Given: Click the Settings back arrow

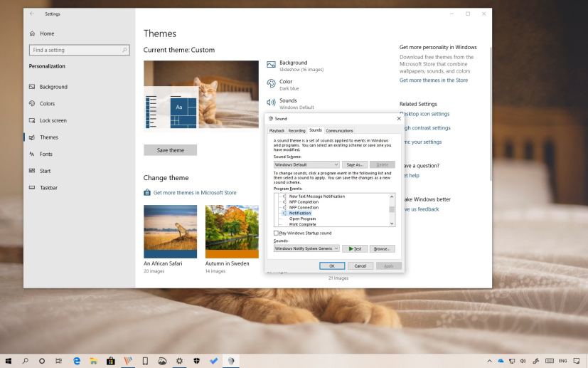Looking at the screenshot, I should [x=32, y=14].
